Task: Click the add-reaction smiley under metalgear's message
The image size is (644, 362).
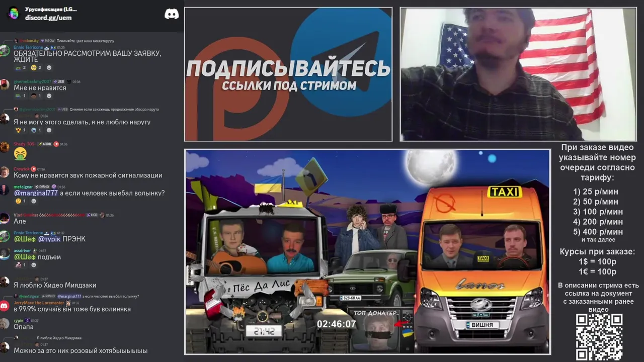Action: click(34, 201)
